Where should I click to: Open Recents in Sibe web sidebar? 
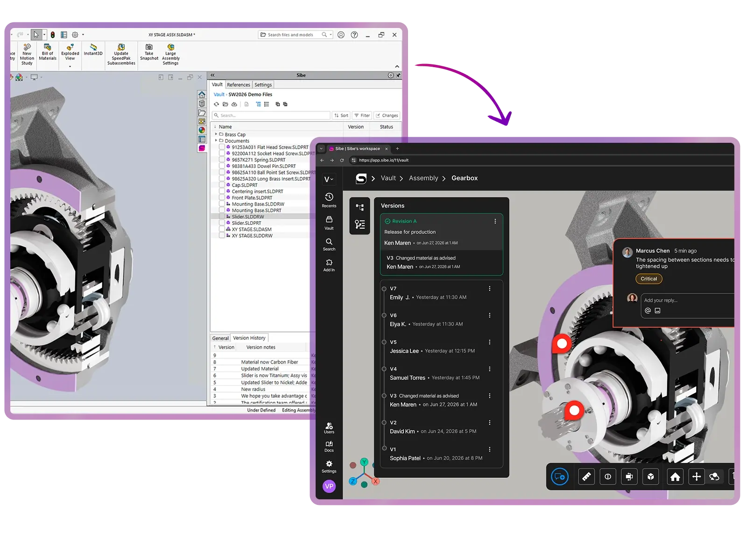(329, 200)
